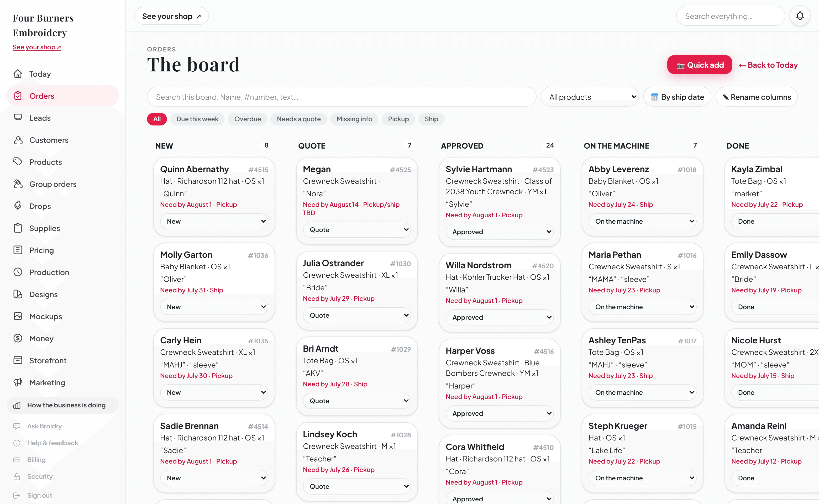This screenshot has height=504, width=819.
Task: Go to Supplies clipboard icon
Action: [x=18, y=228]
